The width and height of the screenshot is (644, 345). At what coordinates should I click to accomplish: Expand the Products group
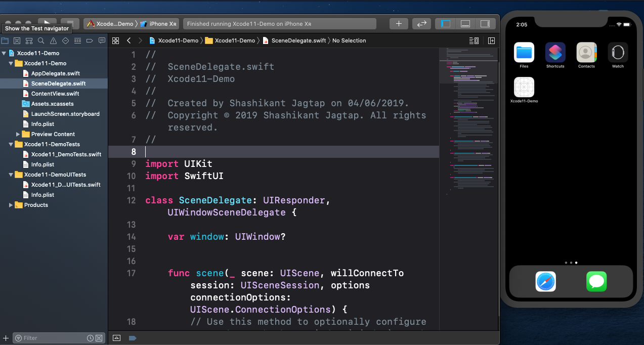(x=11, y=205)
